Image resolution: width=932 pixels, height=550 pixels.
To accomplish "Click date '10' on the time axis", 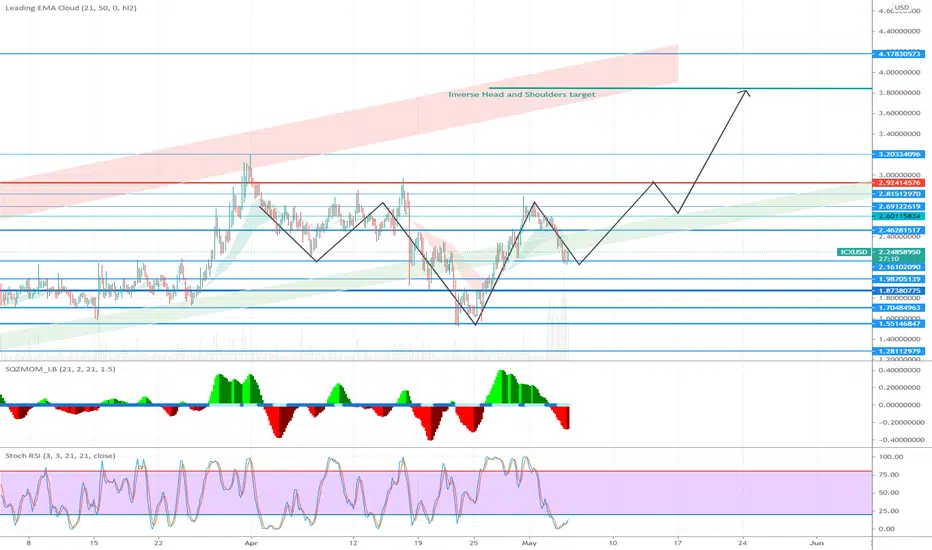I will 613,542.
